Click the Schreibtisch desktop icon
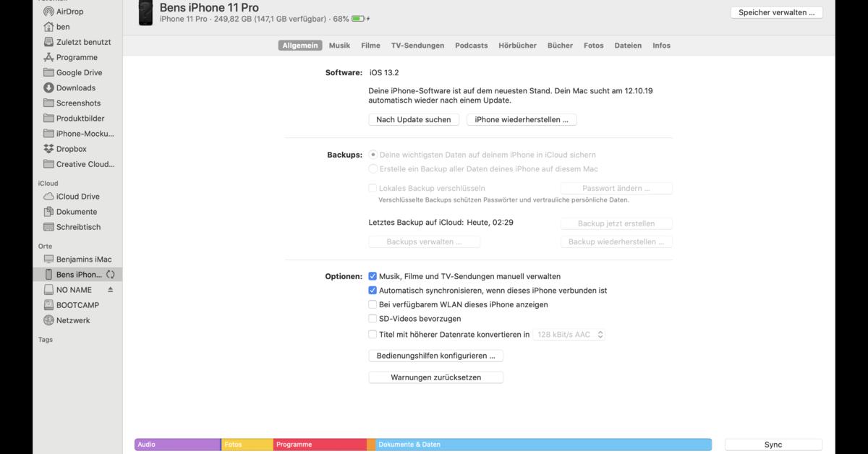Image resolution: width=868 pixels, height=454 pixels. pyautogui.click(x=48, y=227)
